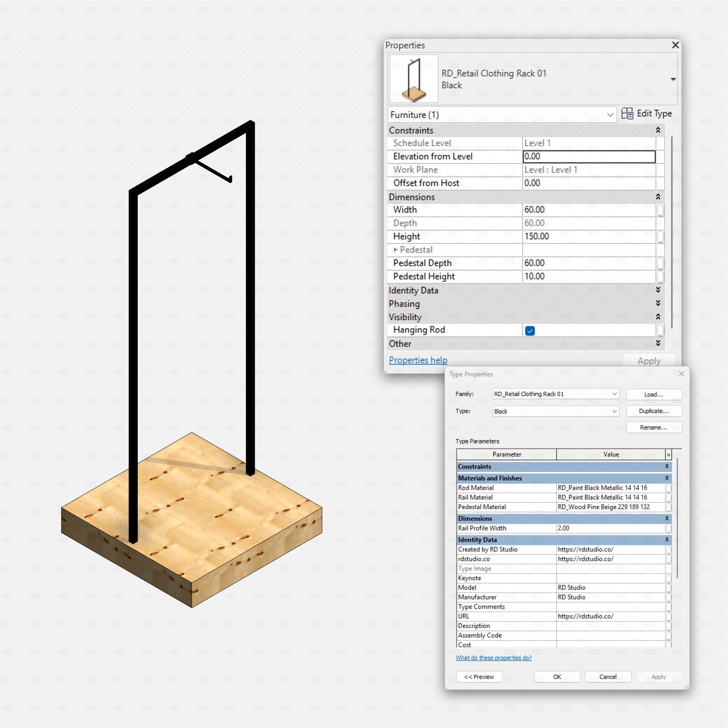The height and width of the screenshot is (728, 728).
Task: Click the Rail Material value cell
Action: tap(611, 497)
